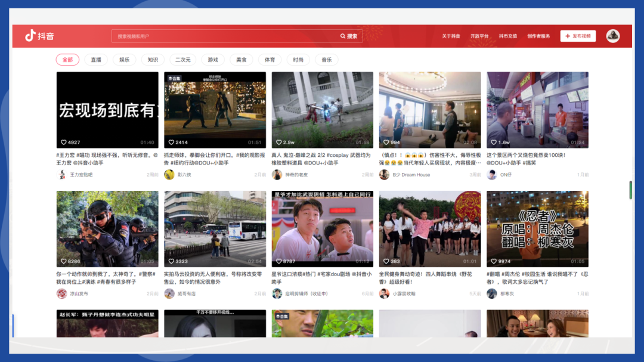Select the 知识 category tab
The image size is (644, 362).
tap(153, 60)
